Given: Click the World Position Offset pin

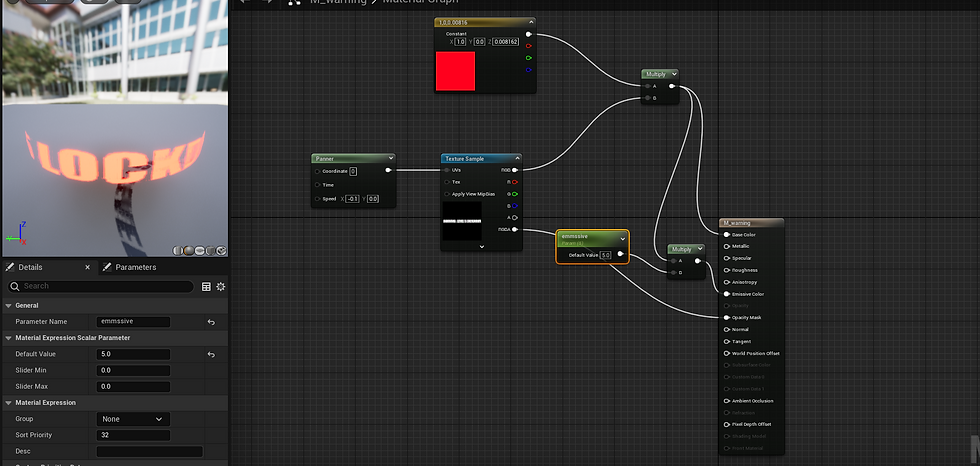Looking at the screenshot, I should [726, 353].
